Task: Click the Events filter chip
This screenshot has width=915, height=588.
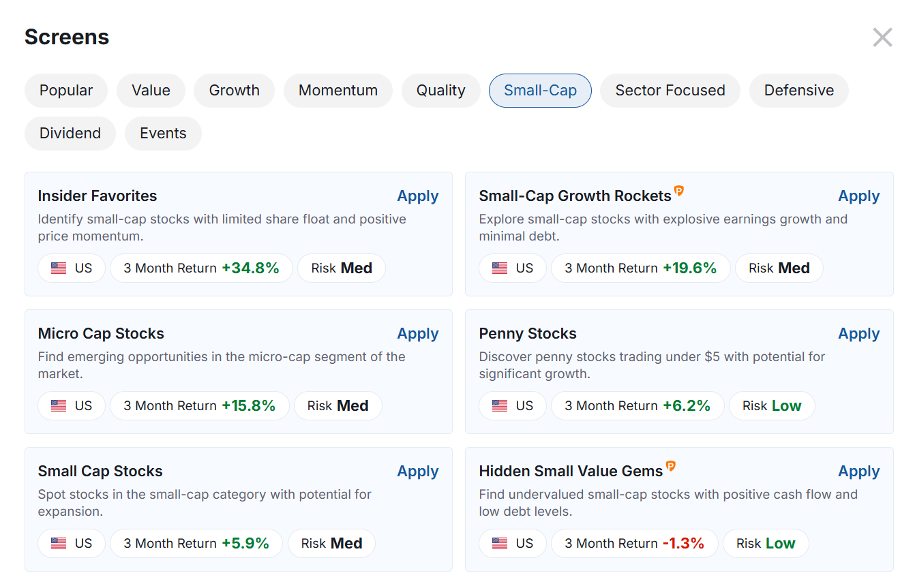Action: pyautogui.click(x=163, y=133)
